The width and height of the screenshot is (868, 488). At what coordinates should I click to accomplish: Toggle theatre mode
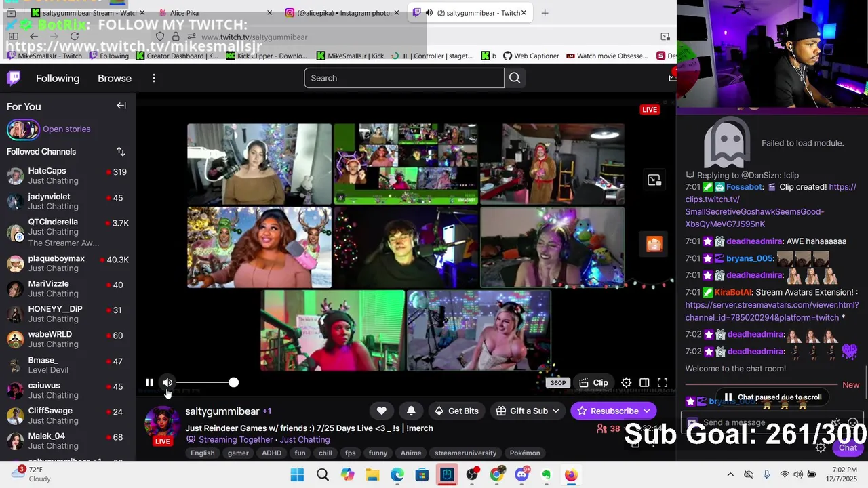tap(644, 383)
